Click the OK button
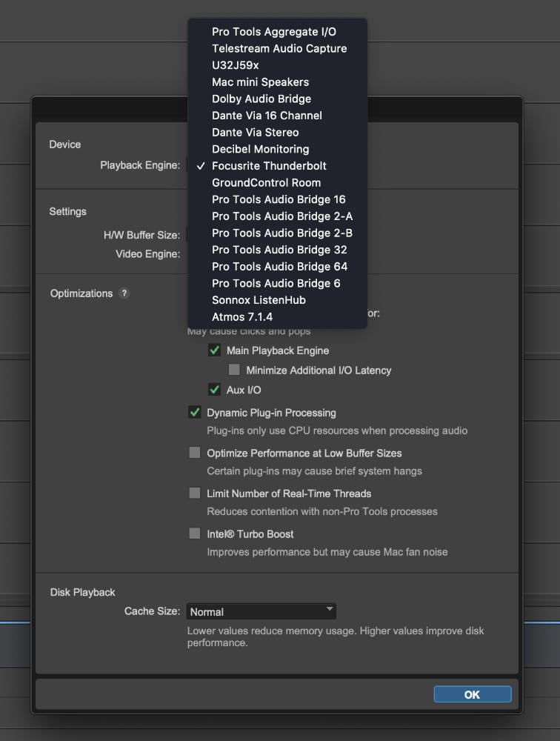 [473, 694]
